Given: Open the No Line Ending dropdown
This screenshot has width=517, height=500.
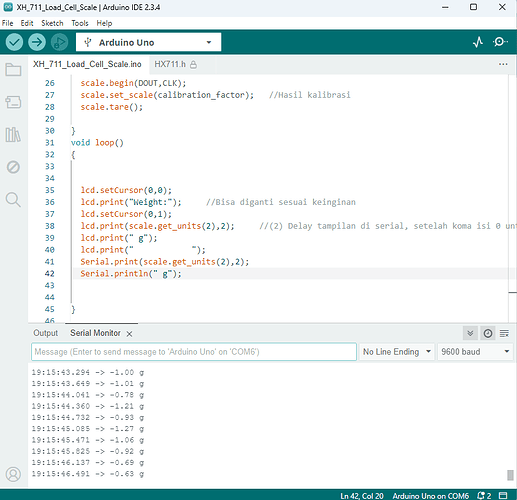Looking at the screenshot, I should click(x=397, y=352).
